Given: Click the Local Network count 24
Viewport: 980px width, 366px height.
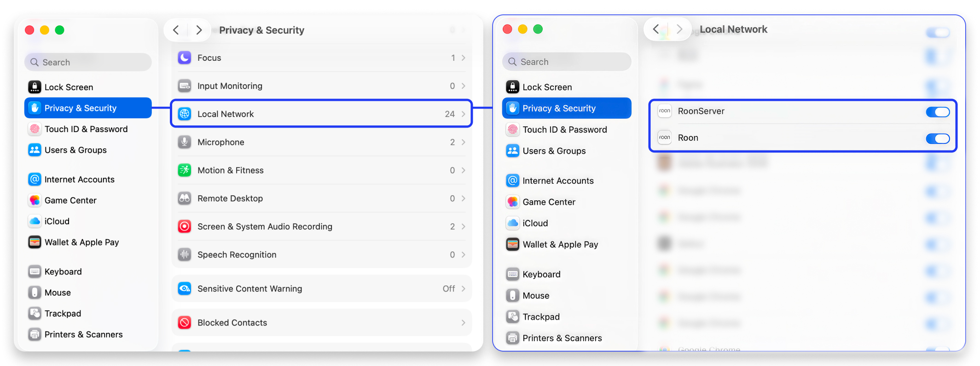Looking at the screenshot, I should point(450,114).
